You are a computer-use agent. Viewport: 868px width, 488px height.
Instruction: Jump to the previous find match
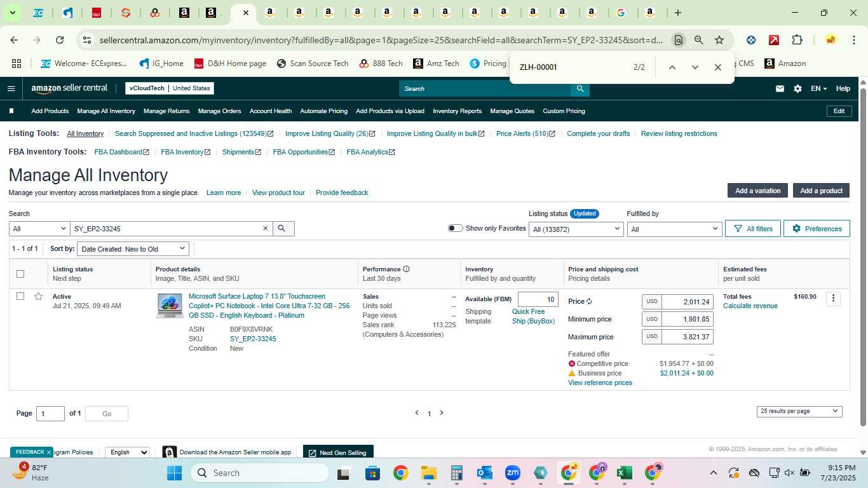tap(672, 67)
